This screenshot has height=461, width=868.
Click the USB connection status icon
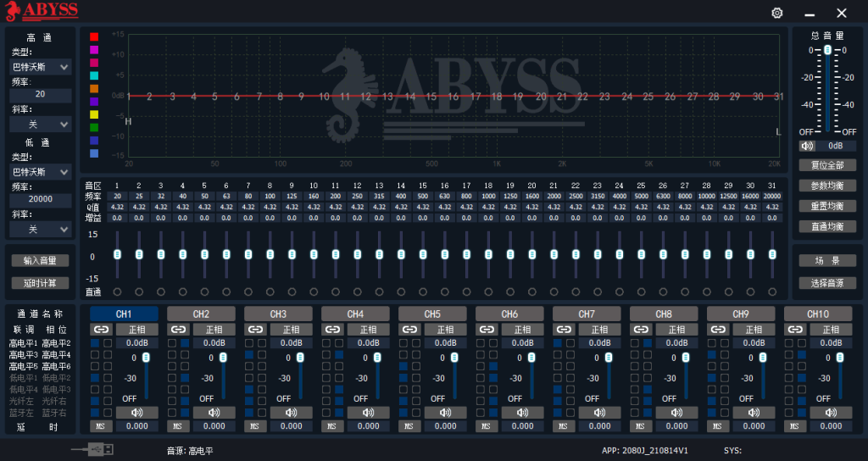[x=93, y=449]
